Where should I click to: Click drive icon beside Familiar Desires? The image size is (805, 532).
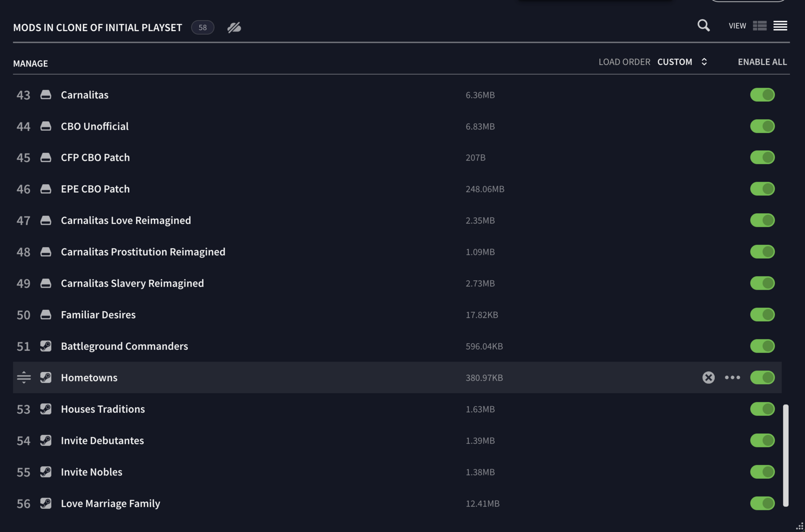coord(46,315)
